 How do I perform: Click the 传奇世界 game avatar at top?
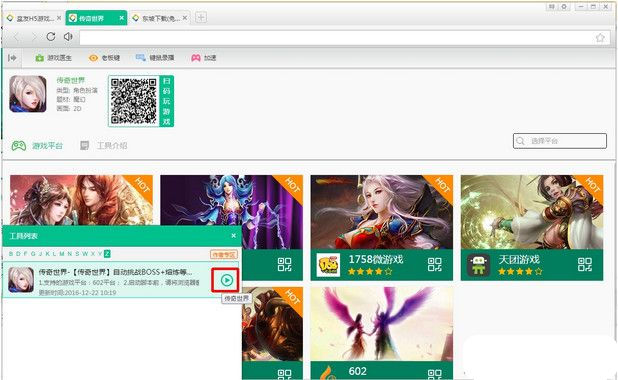(x=28, y=94)
